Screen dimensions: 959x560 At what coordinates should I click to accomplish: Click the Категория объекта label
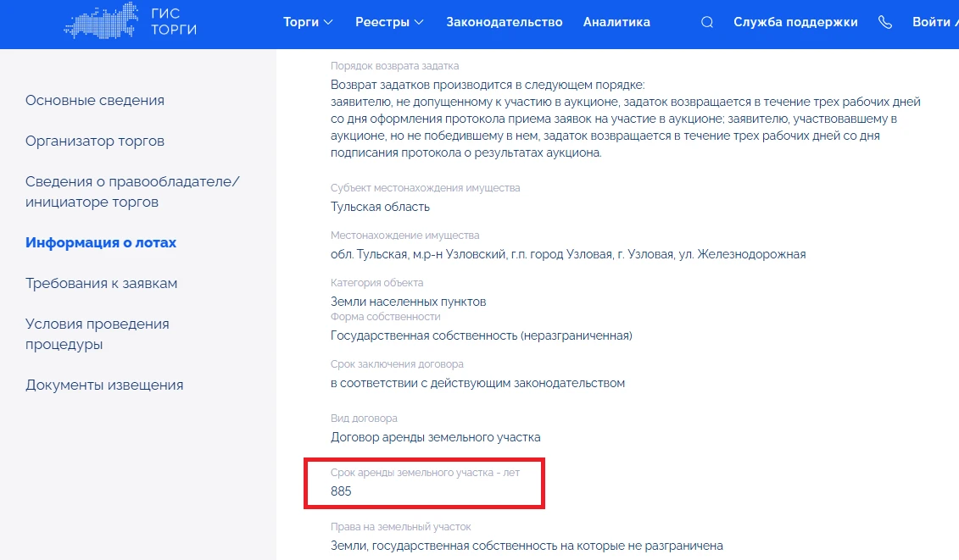376,282
